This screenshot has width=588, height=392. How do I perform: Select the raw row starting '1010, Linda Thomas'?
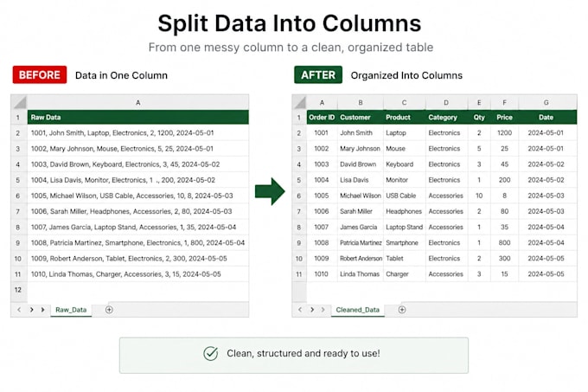pos(138,274)
